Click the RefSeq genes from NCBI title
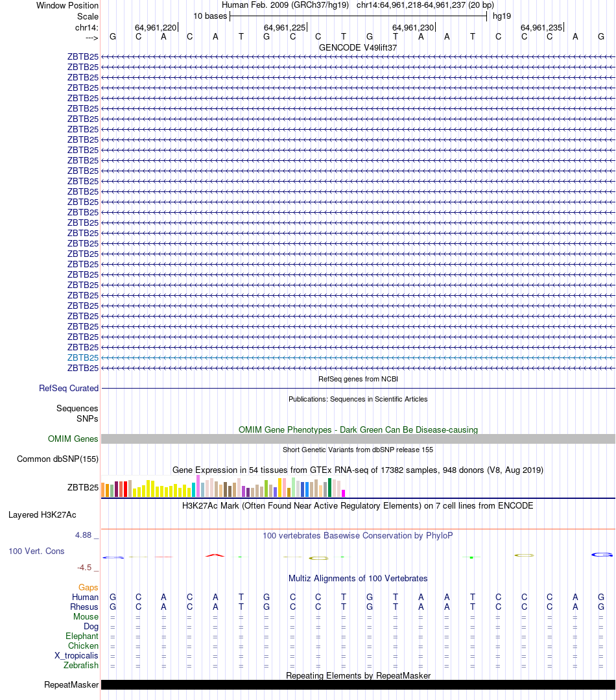The width and height of the screenshot is (616, 700). (358, 379)
